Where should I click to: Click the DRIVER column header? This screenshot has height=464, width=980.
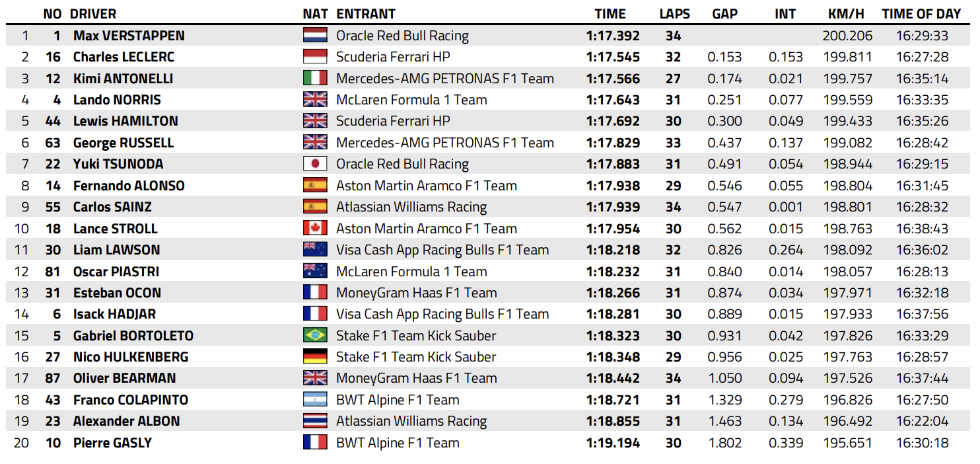93,14
